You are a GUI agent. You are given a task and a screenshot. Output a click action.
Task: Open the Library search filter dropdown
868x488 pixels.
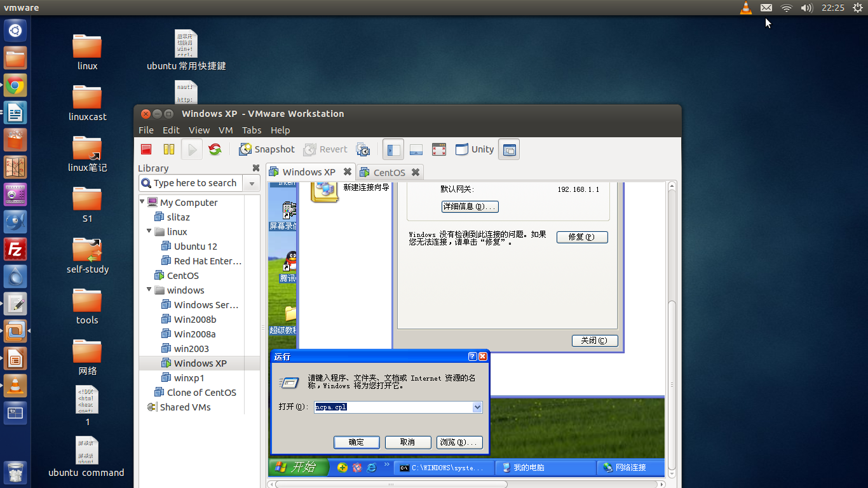click(252, 183)
